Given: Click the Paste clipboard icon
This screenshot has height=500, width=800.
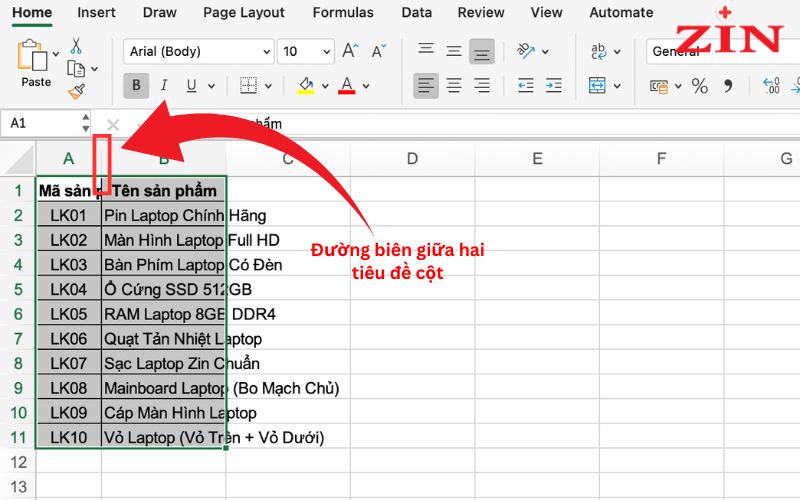Looking at the screenshot, I should 33,55.
